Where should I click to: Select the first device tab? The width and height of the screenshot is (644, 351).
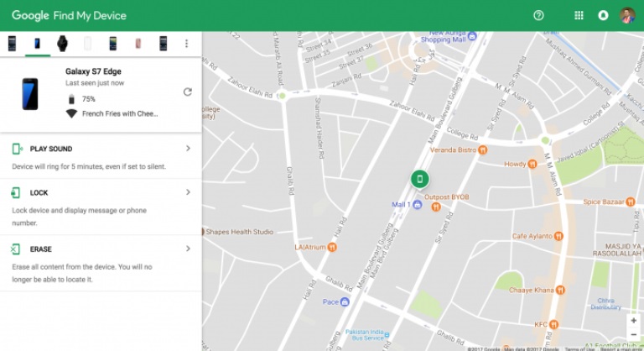[x=12, y=43]
